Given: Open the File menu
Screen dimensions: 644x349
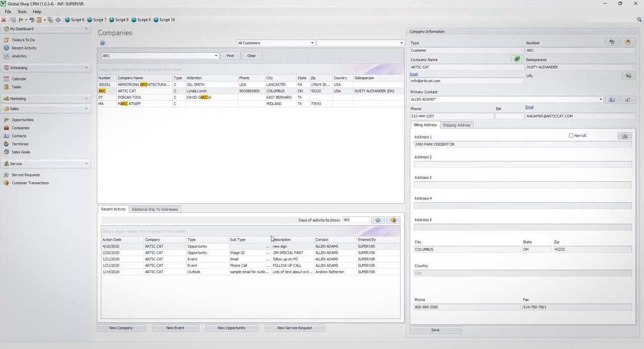Looking at the screenshot, I should (8, 12).
